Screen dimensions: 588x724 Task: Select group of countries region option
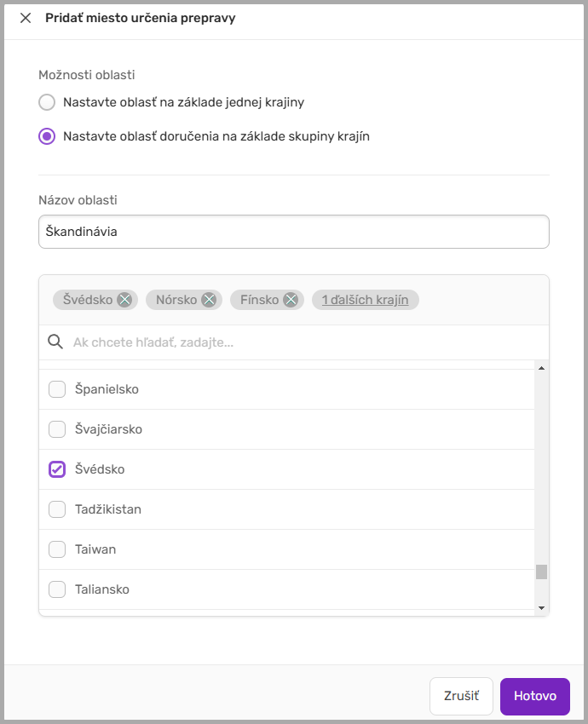[x=47, y=136]
